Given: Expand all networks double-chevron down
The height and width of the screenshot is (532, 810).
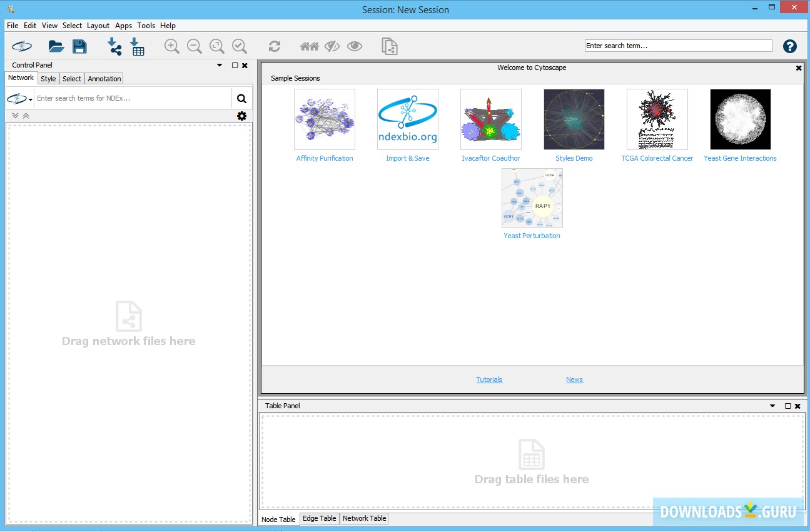Looking at the screenshot, I should pos(16,116).
